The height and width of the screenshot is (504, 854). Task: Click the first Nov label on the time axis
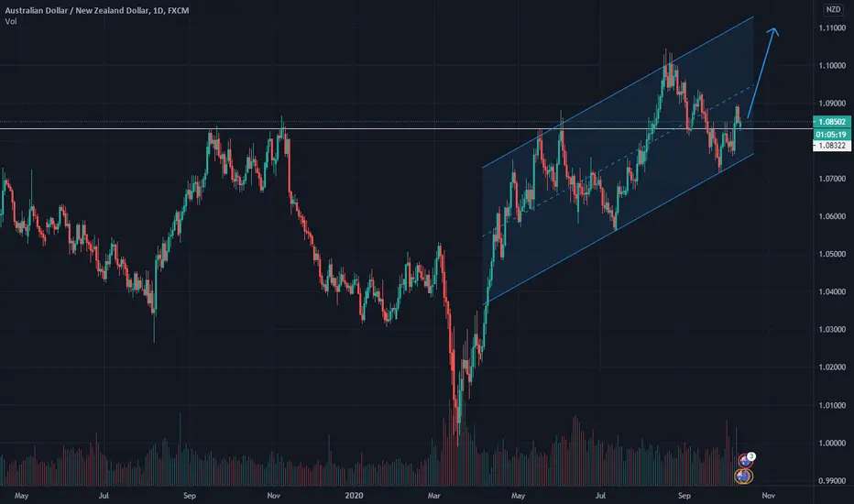point(273,496)
